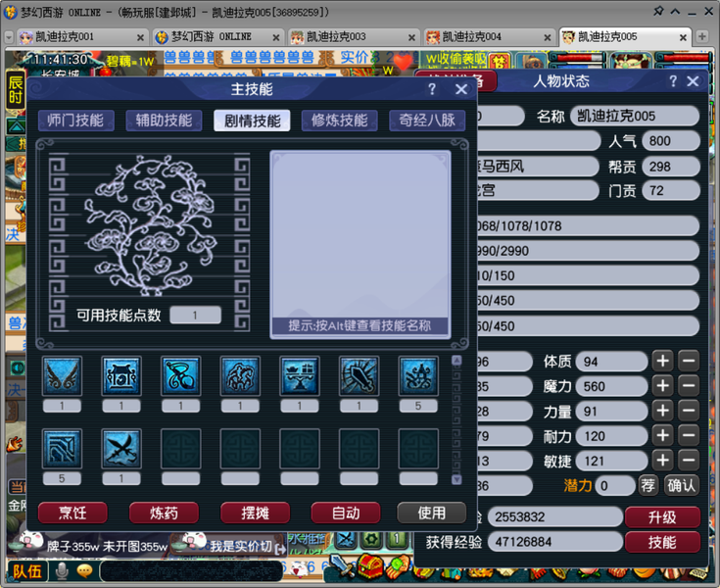Open help for the 人物状态 panel

point(673,81)
